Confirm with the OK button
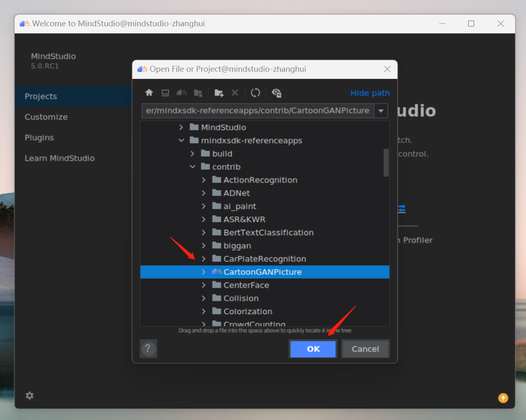The height and width of the screenshot is (420, 526). [313, 349]
